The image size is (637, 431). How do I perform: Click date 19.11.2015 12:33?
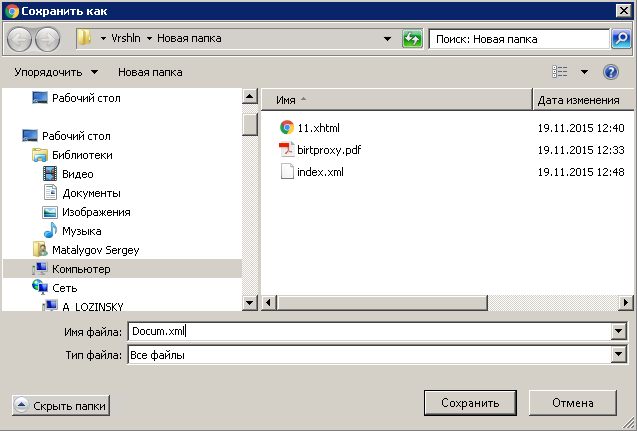pos(581,150)
